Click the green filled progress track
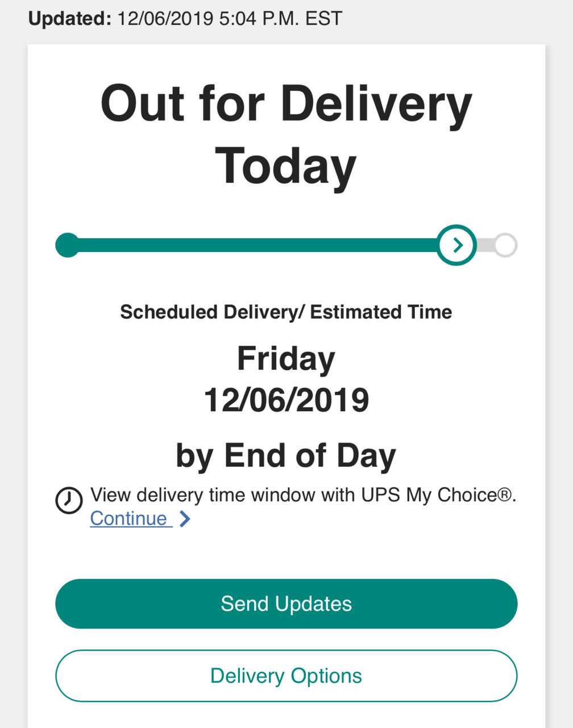Screen dimensions: 573x728 tap(256, 245)
